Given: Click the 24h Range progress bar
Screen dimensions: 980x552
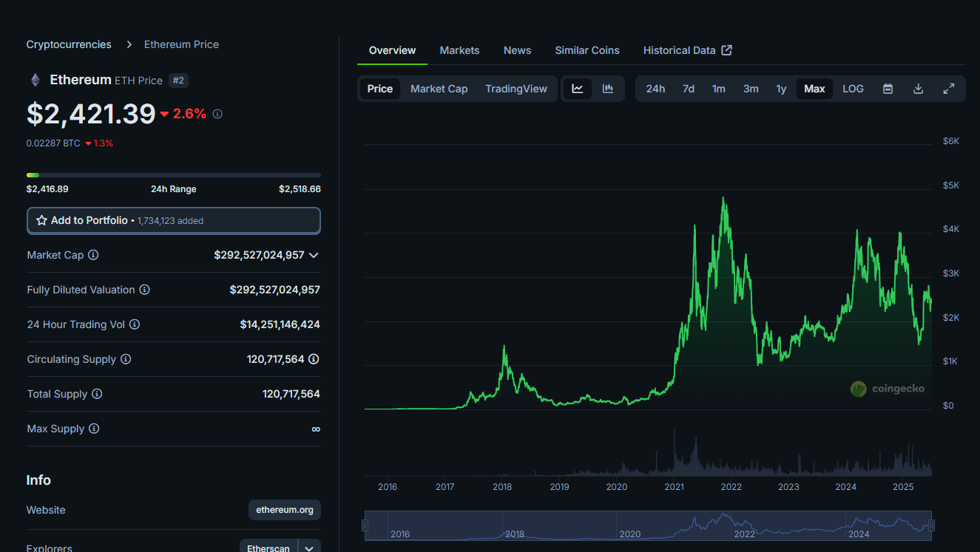Looking at the screenshot, I should coord(174,175).
